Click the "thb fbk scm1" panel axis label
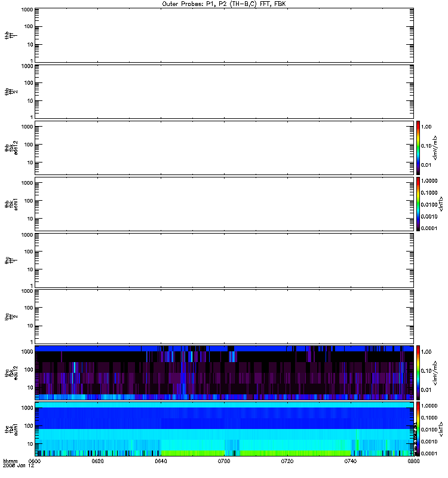Viewport: 448px width, 478px height. pos(11,204)
